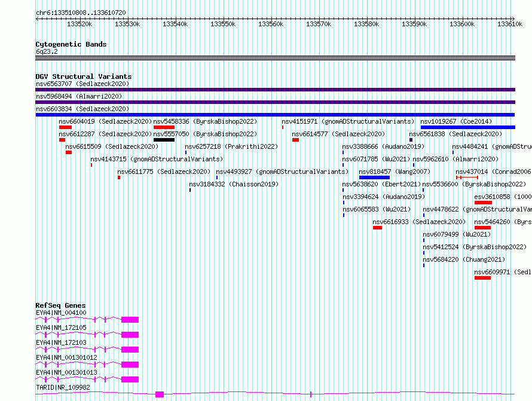Select the nsv437014 (Conrad2006) red bracket glyph
This screenshot has height=401, width=532.
pos(467,177)
